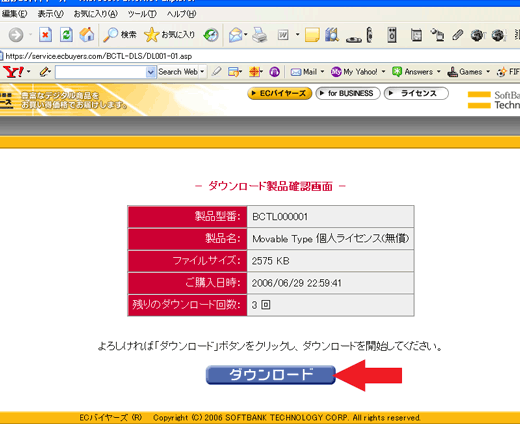The width and height of the screenshot is (520, 424).
Task: Open the ツール(T) menu
Action: (x=142, y=14)
